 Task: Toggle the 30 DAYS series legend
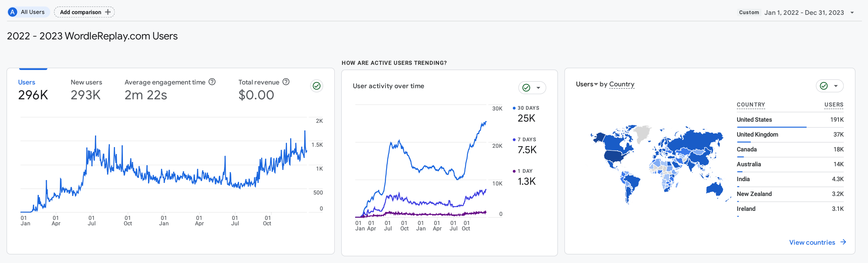click(526, 108)
